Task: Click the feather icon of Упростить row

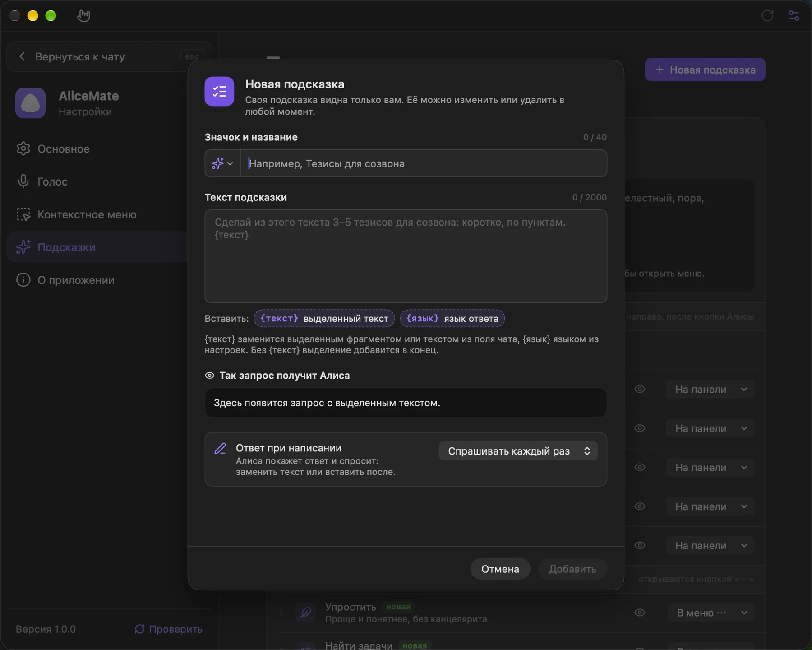Action: 306,612
